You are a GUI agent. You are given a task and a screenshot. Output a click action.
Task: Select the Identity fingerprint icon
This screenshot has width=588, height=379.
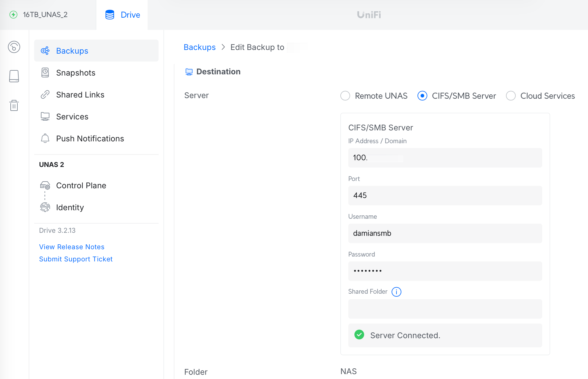click(x=45, y=207)
